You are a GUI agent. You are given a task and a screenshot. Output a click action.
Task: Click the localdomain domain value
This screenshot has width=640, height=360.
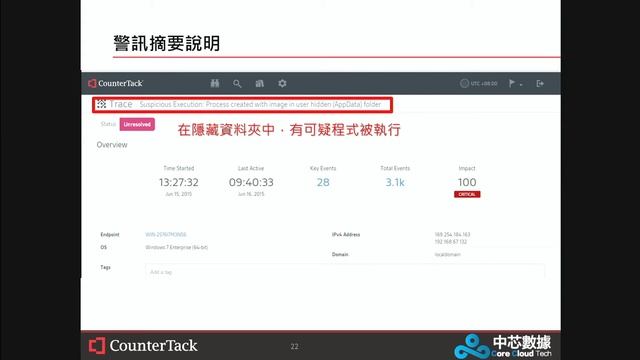[x=447, y=254]
